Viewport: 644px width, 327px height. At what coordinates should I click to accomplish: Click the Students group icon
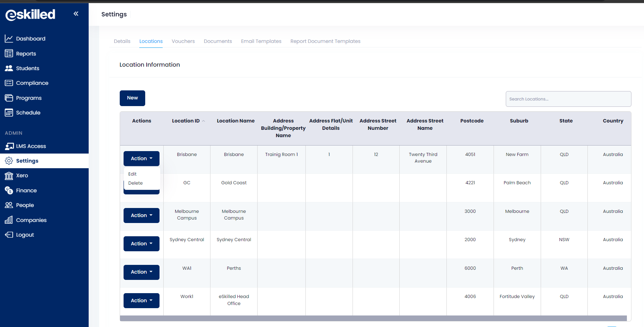9,68
